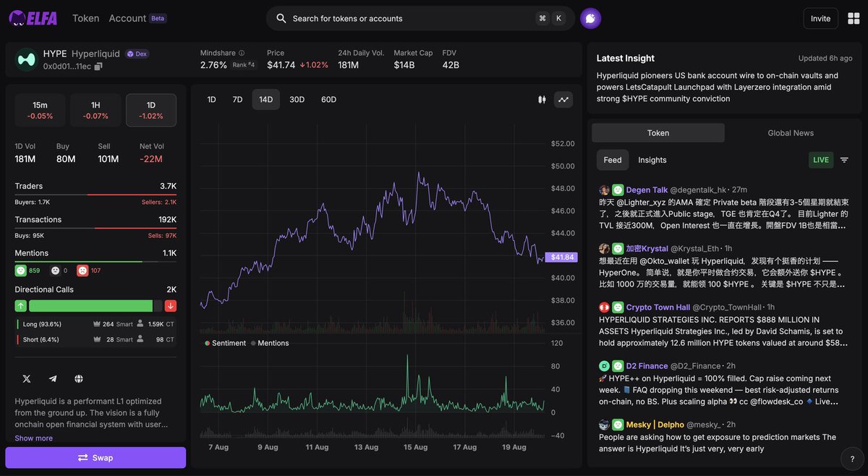Click the neutral mentions face icon
The height and width of the screenshot is (476, 868).
point(55,271)
